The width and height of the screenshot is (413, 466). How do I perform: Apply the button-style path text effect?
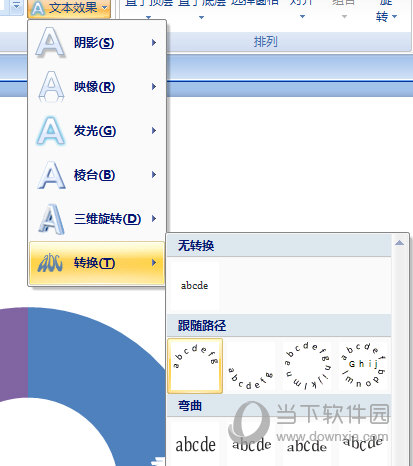pos(363,366)
